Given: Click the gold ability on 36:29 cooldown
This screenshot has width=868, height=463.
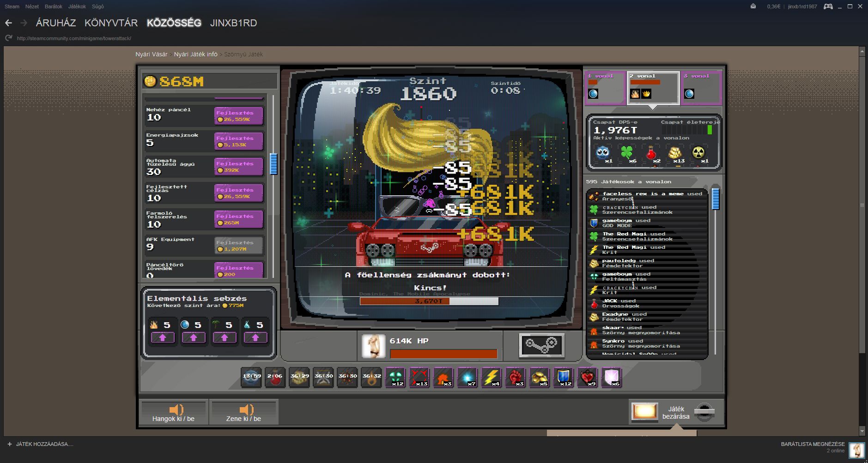Looking at the screenshot, I should (x=299, y=377).
